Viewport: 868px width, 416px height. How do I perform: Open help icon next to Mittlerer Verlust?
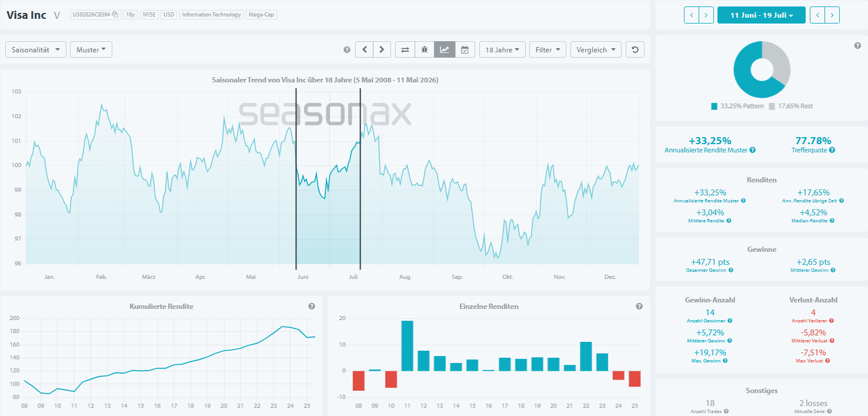[x=832, y=341]
